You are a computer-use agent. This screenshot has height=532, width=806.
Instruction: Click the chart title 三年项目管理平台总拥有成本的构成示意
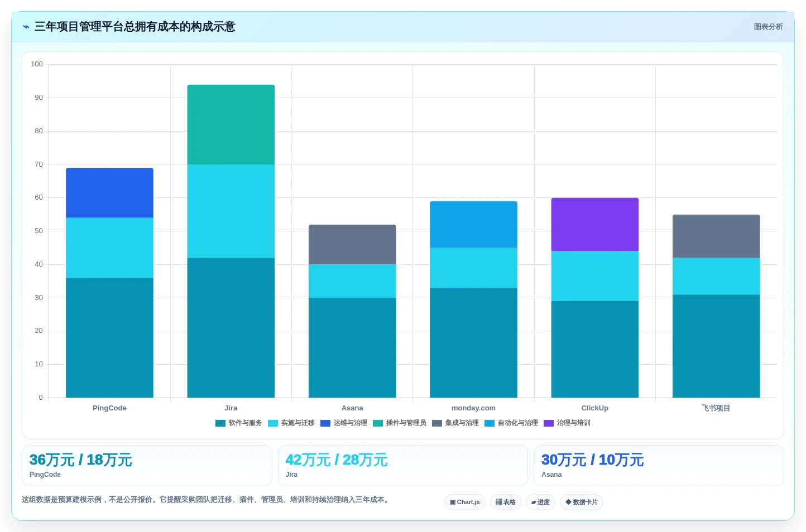[x=135, y=27]
